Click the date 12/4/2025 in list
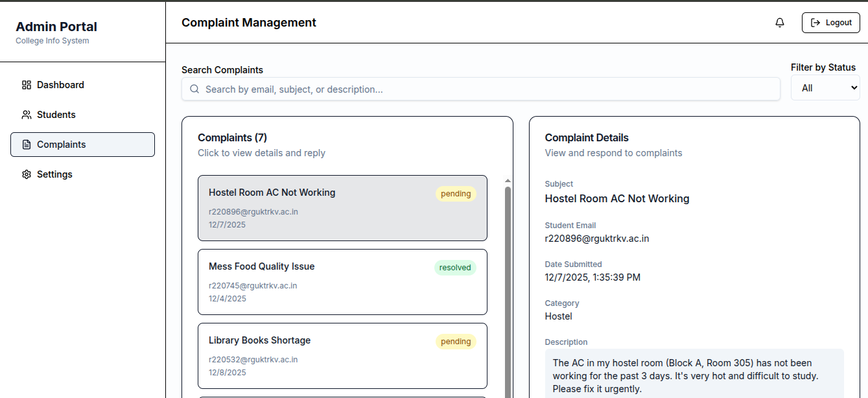Image resolution: width=868 pixels, height=398 pixels. click(x=228, y=299)
